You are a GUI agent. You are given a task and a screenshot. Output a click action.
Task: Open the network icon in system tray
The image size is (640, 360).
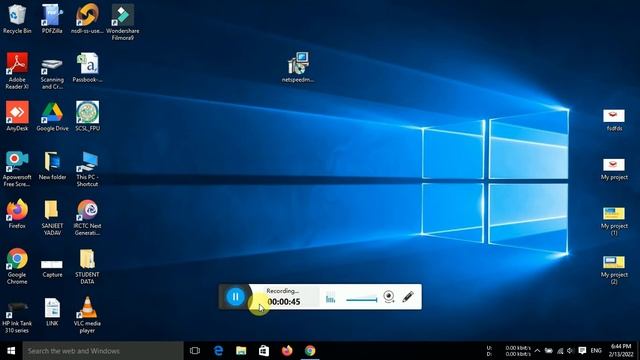[x=560, y=351]
